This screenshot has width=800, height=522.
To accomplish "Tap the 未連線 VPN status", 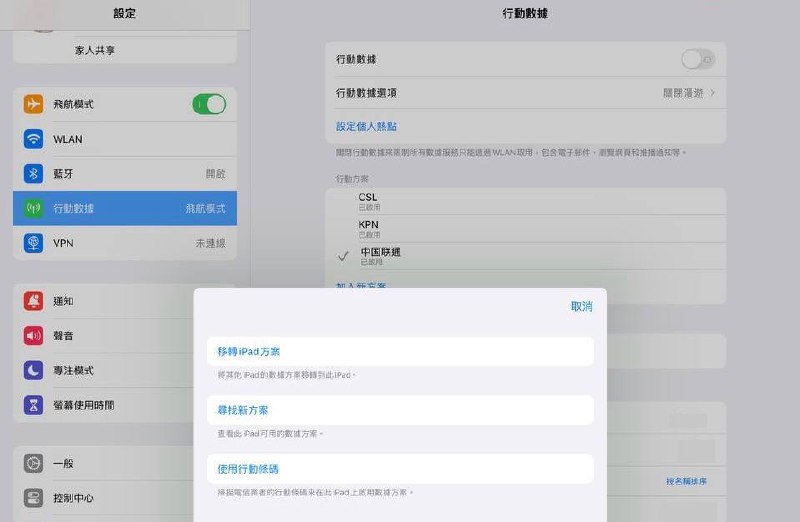I will pyautogui.click(x=211, y=243).
